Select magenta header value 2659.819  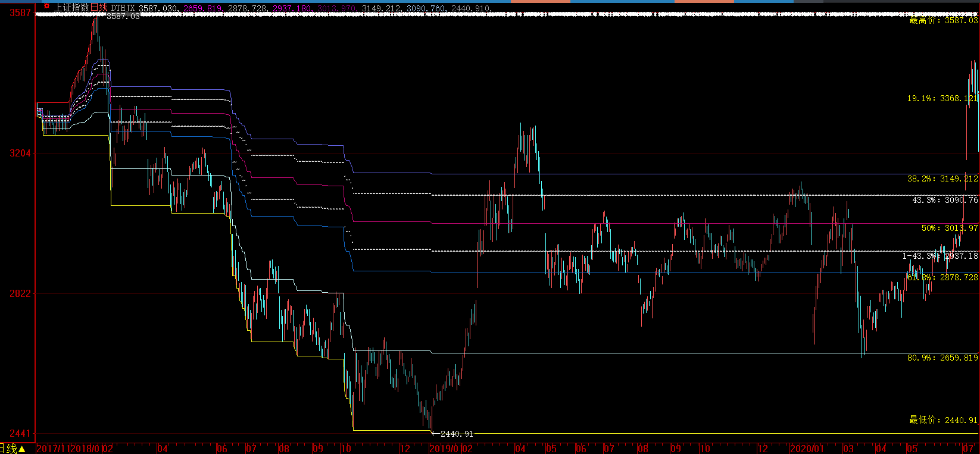tap(202, 8)
